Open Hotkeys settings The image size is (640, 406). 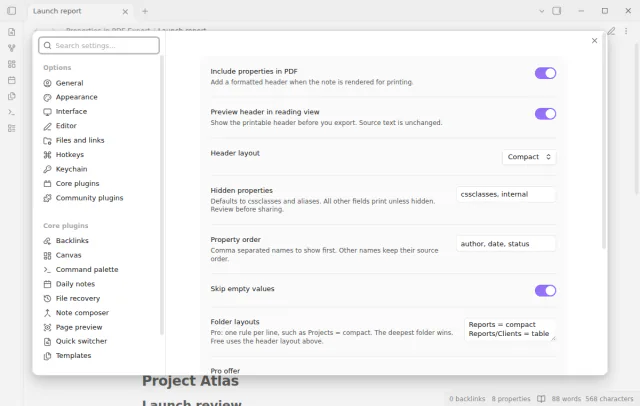pyautogui.click(x=63, y=155)
